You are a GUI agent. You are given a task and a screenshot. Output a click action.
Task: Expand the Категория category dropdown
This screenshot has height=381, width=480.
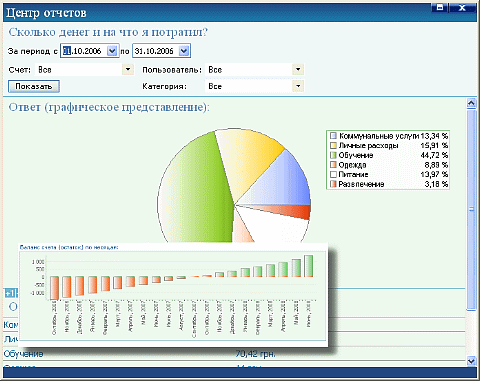click(298, 86)
